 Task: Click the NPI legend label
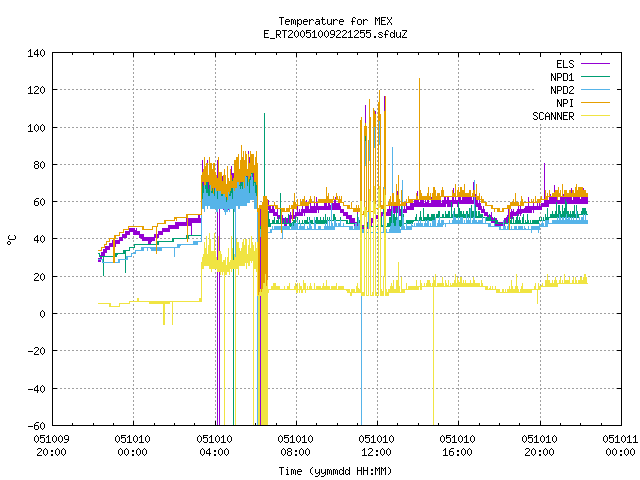[565, 103]
